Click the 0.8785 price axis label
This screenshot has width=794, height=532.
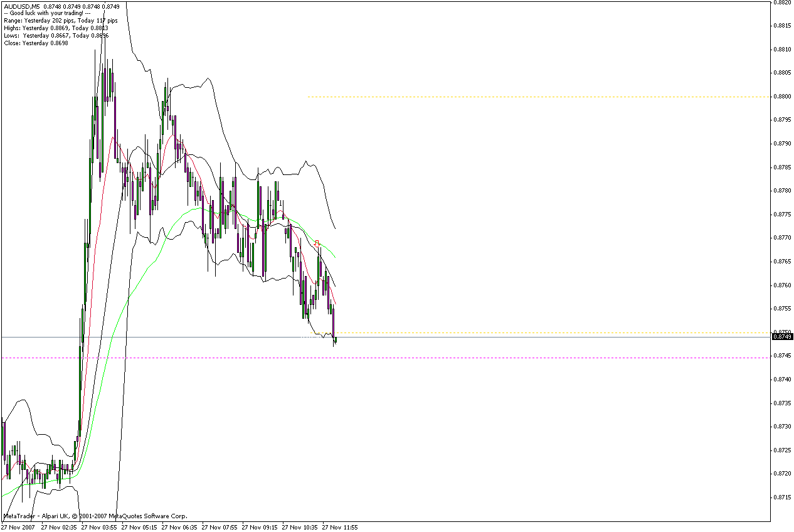click(x=782, y=168)
